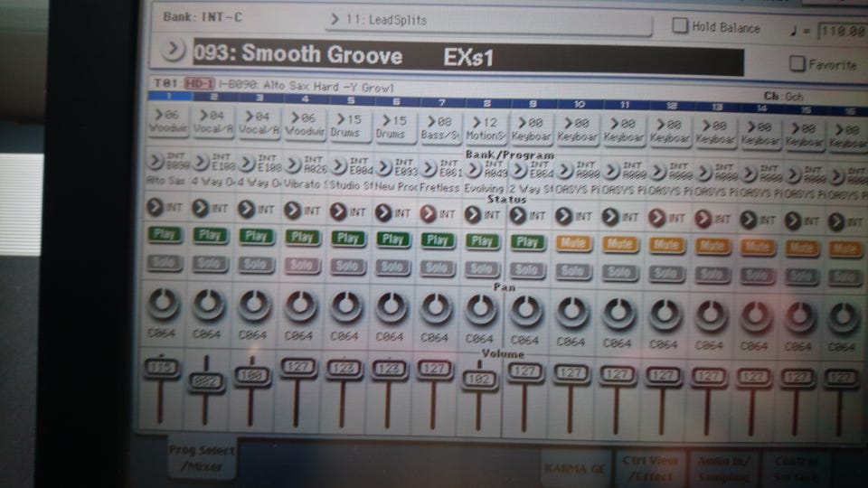Open timbre 10 Bank/Program popup (OASYS Piano)
Screen dimensions: 868x488
564,171
